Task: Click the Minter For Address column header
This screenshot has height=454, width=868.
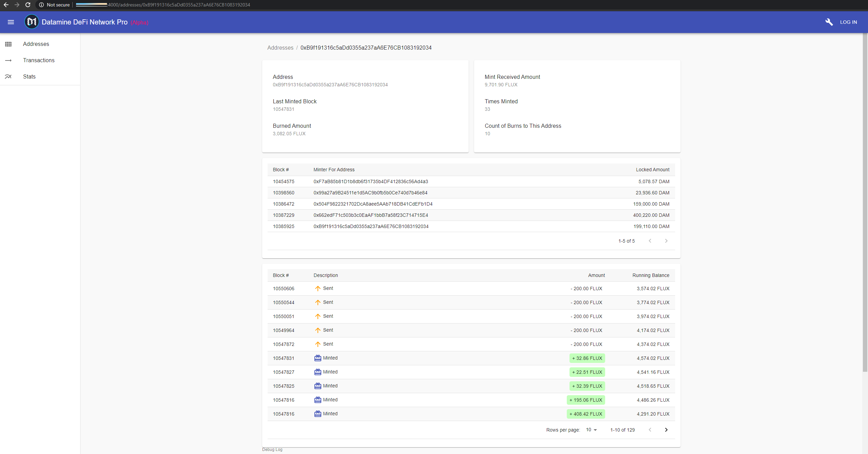Action: [334, 170]
